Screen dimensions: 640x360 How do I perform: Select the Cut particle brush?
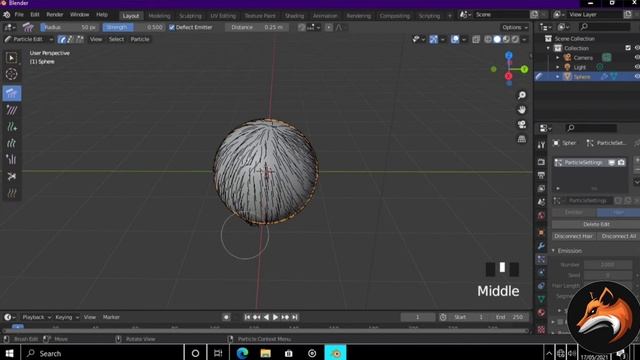pos(12,176)
